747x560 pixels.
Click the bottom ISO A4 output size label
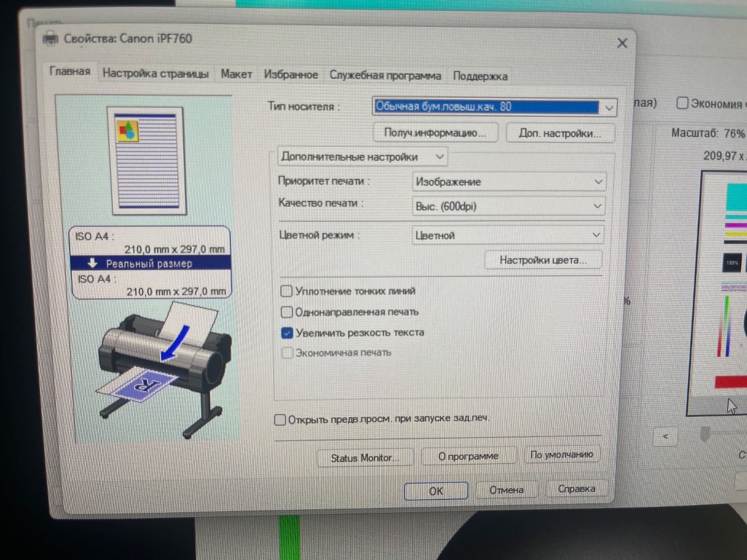pos(96,279)
